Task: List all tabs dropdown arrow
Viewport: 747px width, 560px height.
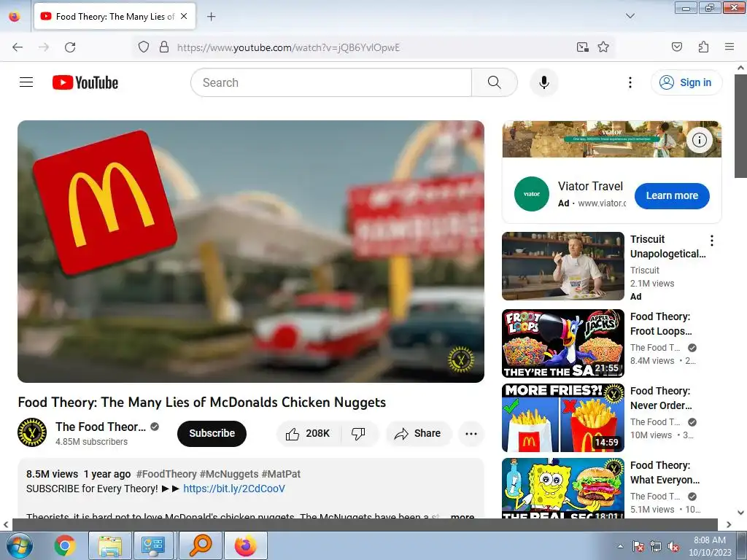Action: [x=630, y=16]
